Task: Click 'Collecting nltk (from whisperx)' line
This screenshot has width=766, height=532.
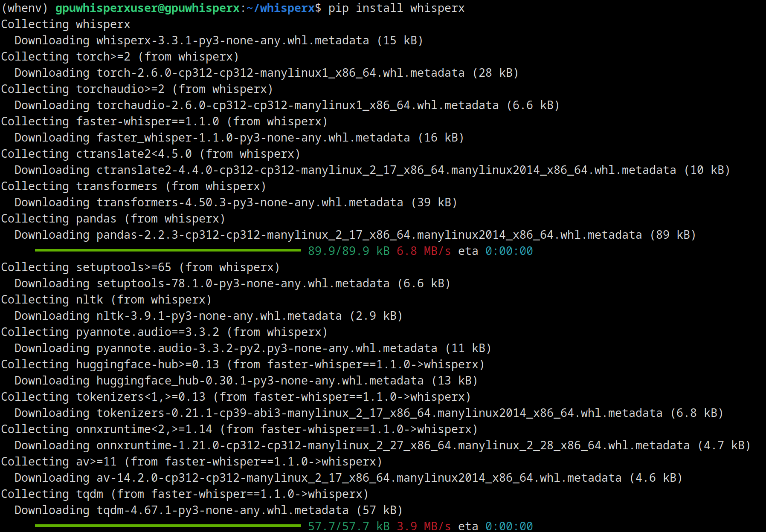Action: click(x=106, y=300)
